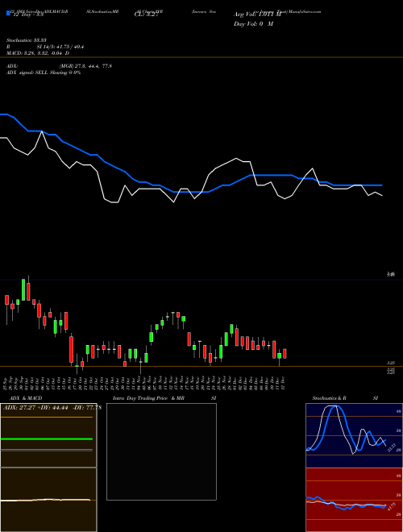Click the blue stochastics chart panel
Screen dimensions: 403x532
[x=354, y=435]
